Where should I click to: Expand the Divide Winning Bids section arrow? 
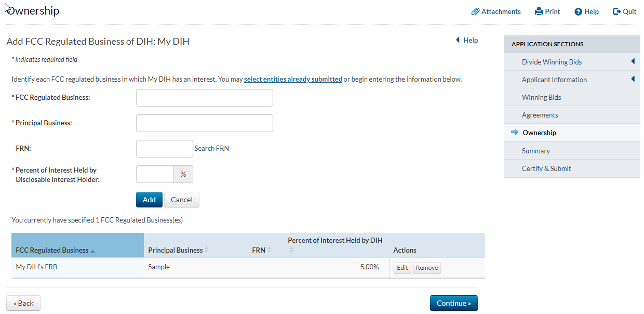tap(633, 61)
